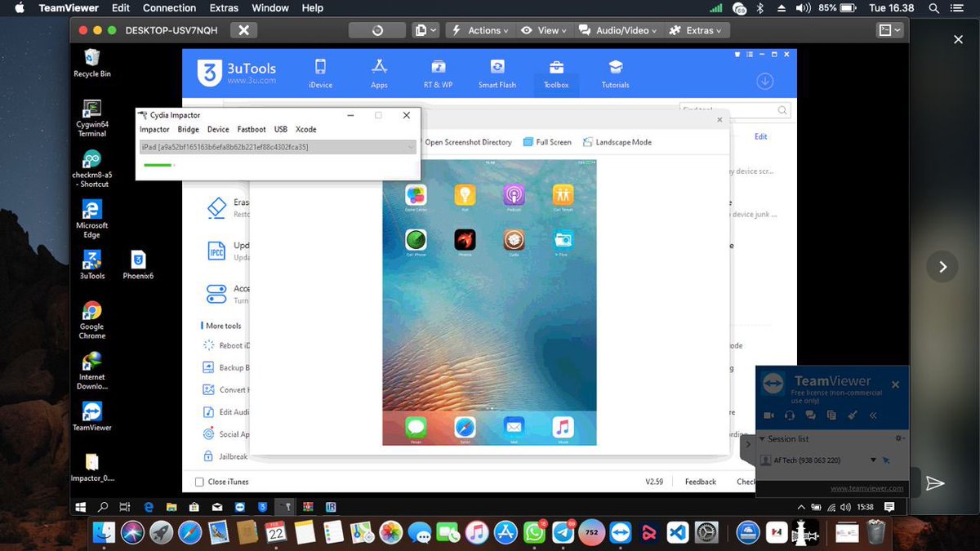980x551 pixels.
Task: Open the Device menu in Cydia Impactor
Action: tap(218, 129)
